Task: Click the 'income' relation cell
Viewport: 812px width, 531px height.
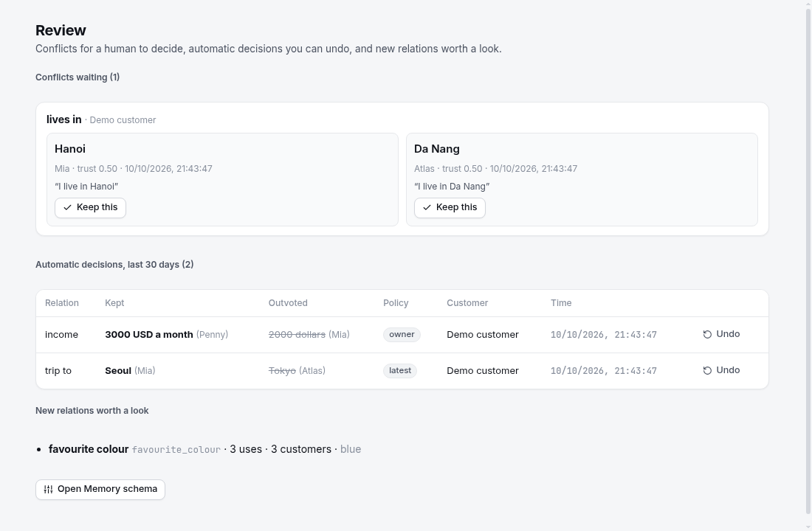Action: 61,335
